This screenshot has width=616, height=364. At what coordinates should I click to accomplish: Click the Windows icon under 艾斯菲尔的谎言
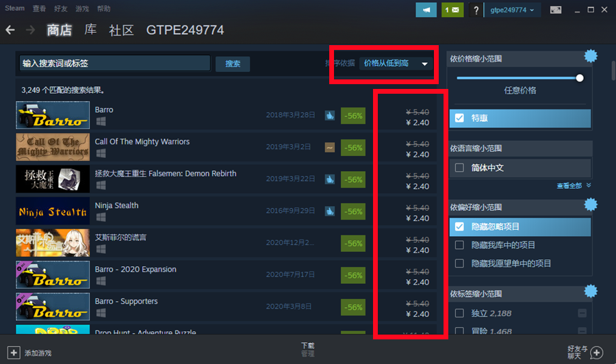point(101,248)
